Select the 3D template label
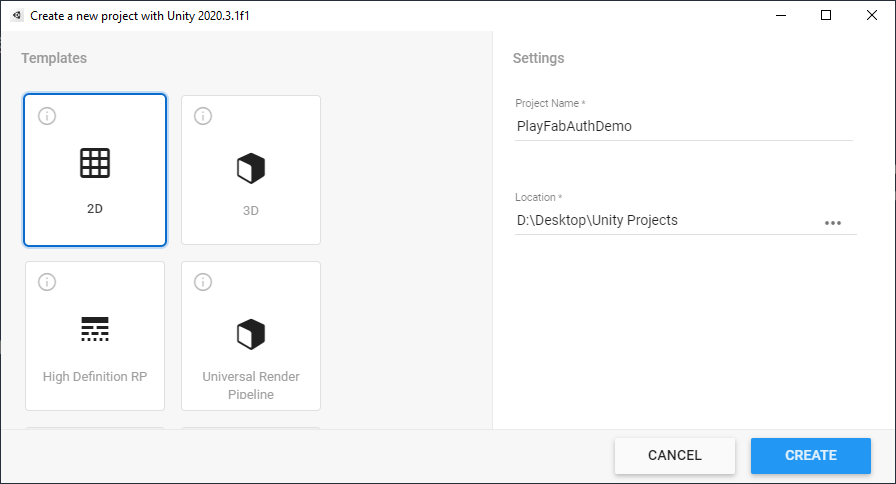 (x=251, y=210)
